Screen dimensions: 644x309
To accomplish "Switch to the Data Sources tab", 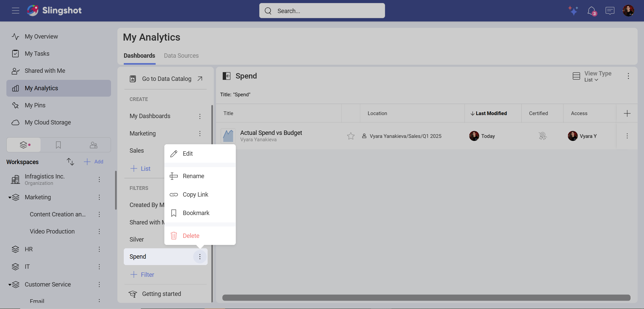I will 181,56.
